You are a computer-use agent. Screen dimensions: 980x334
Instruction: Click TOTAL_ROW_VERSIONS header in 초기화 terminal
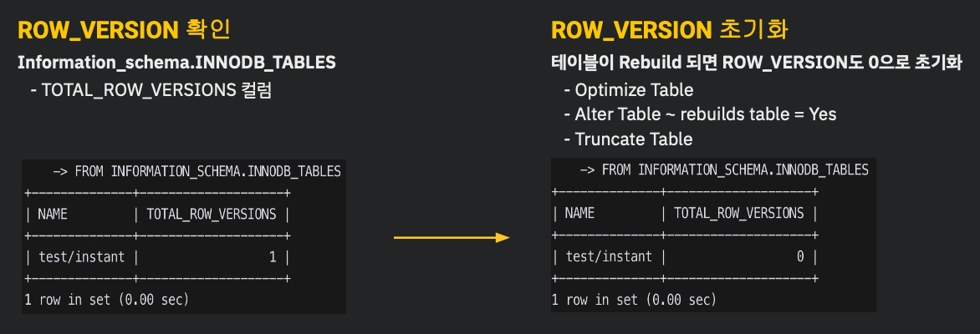[x=739, y=213]
